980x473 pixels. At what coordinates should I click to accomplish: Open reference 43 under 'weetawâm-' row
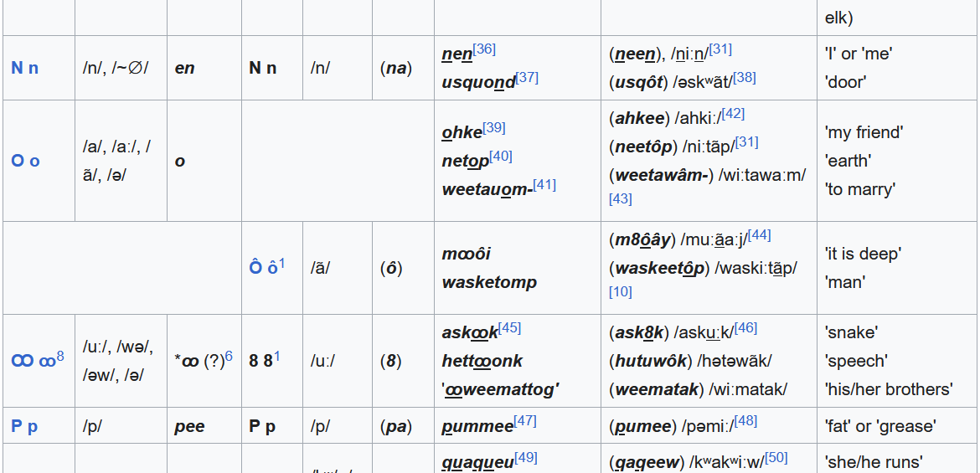[x=620, y=199]
